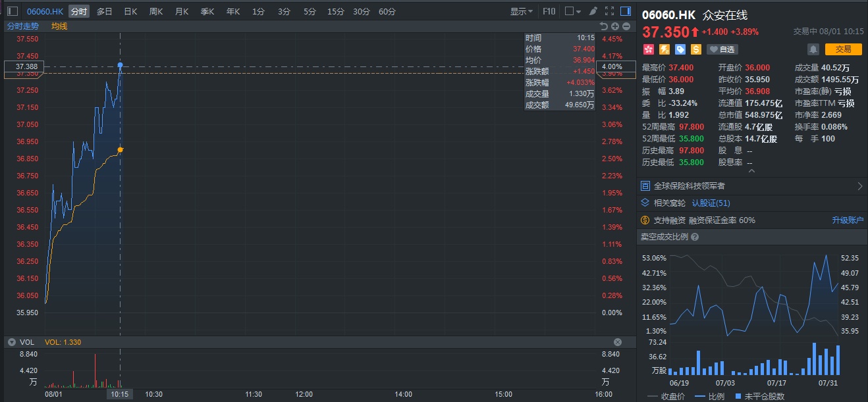
Task: Toggle the right quote panel visibility
Action: [x=625, y=11]
